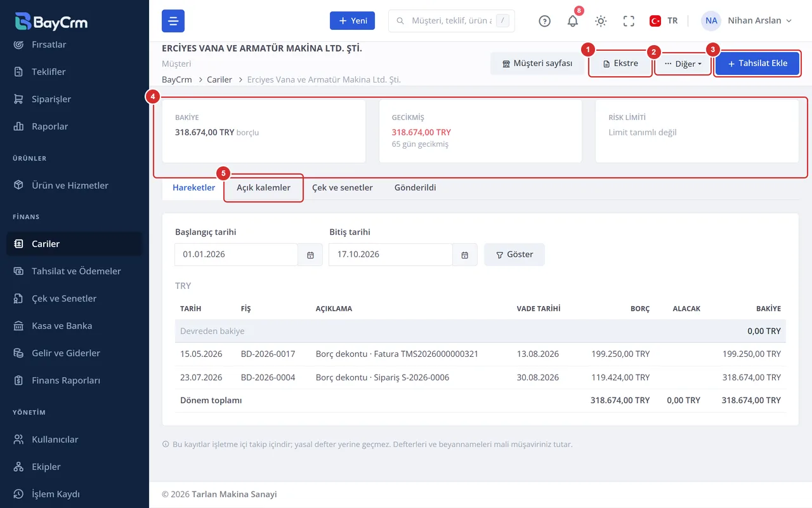Screen dimensions: 812x508
Task: Click the Yeni create button
Action: [x=352, y=21]
